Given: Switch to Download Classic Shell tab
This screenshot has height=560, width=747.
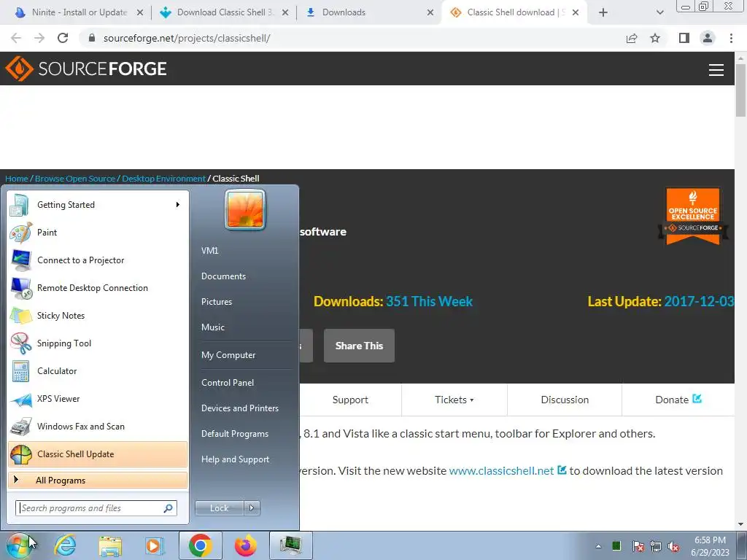Looking at the screenshot, I should [224, 12].
